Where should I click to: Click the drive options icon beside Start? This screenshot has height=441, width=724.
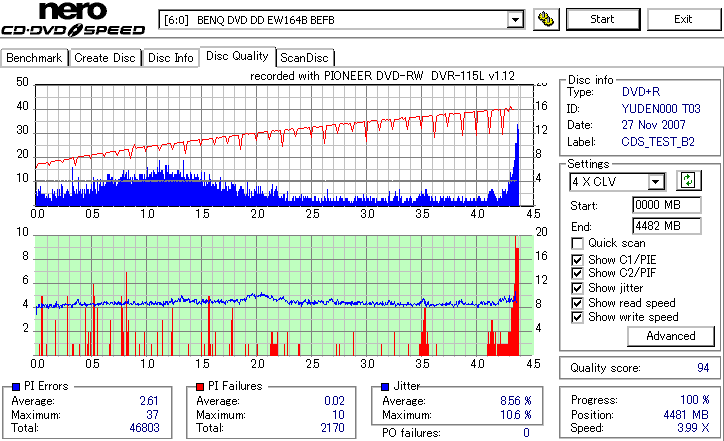pos(546,19)
